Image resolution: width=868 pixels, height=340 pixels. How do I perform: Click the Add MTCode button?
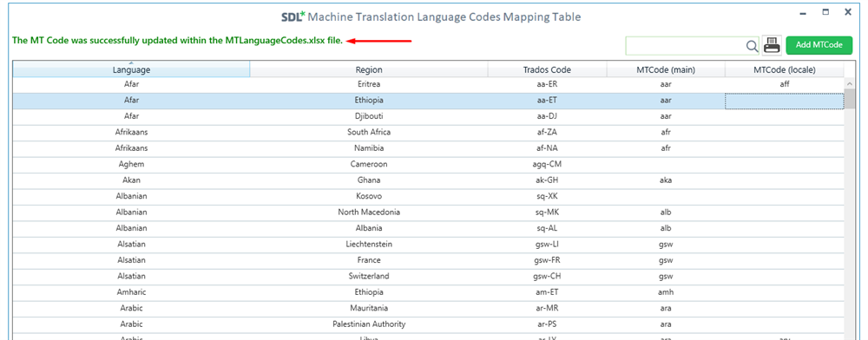pos(819,45)
